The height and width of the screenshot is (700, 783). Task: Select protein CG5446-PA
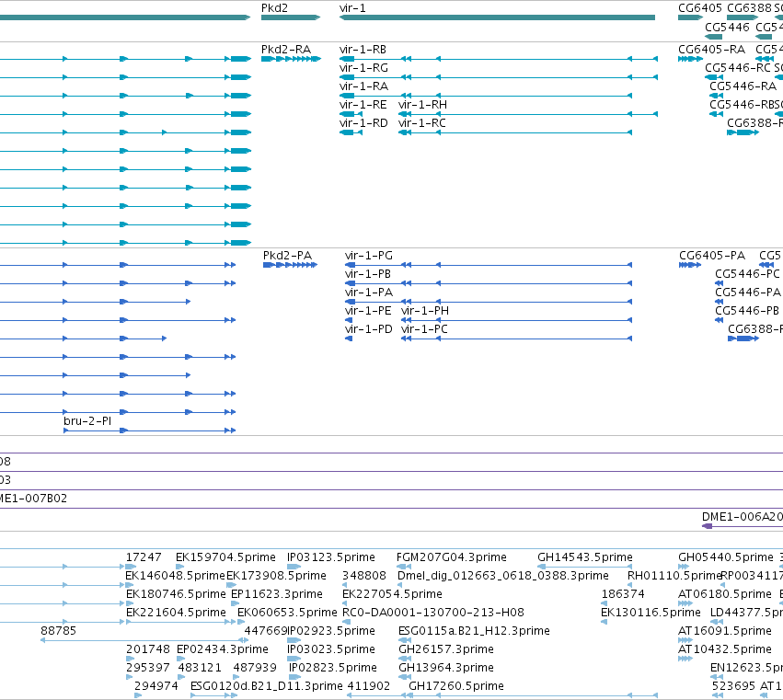pyautogui.click(x=748, y=293)
